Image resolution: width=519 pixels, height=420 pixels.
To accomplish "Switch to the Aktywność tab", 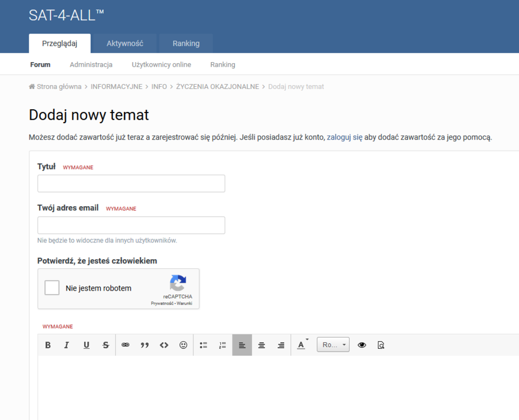I will [125, 43].
